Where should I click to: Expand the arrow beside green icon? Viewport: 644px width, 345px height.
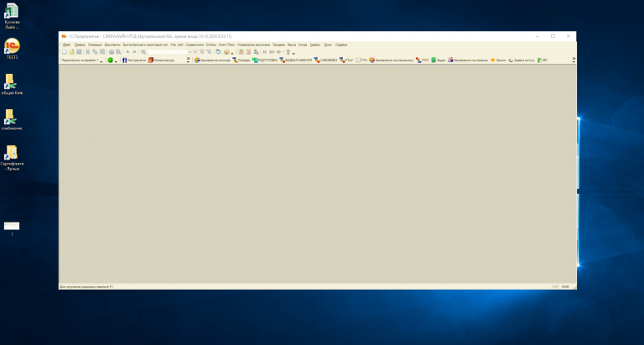(116, 61)
